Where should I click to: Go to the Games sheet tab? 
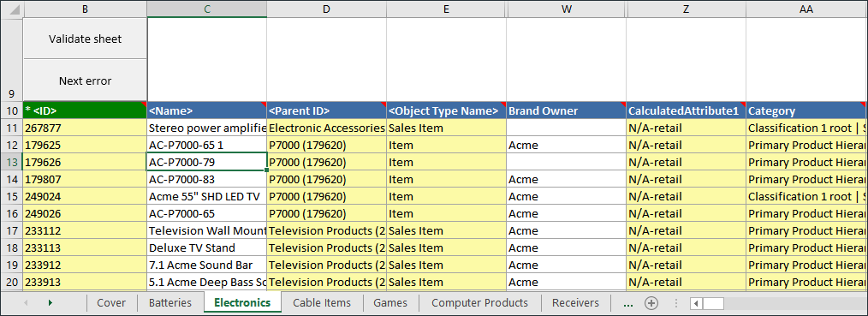[x=390, y=302]
